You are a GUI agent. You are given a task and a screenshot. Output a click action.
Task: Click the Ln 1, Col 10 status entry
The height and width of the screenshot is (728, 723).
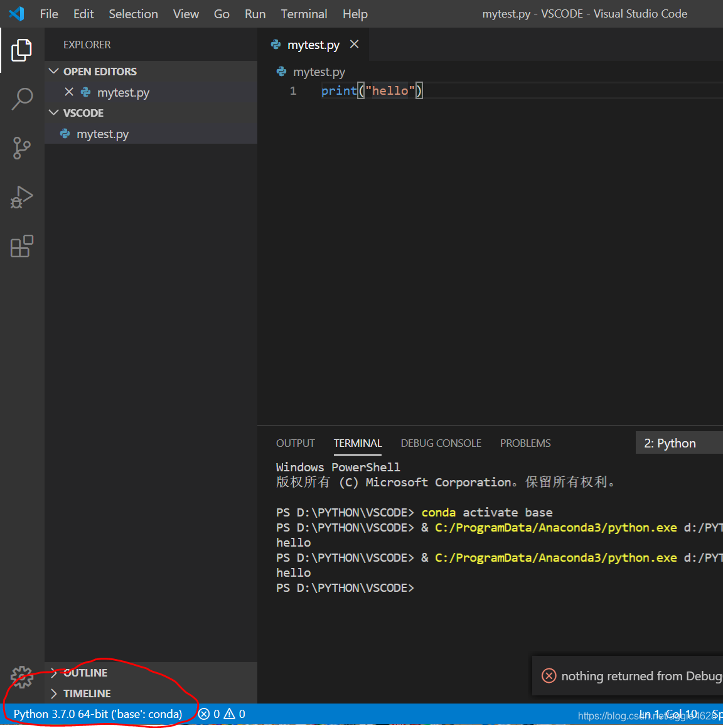668,714
